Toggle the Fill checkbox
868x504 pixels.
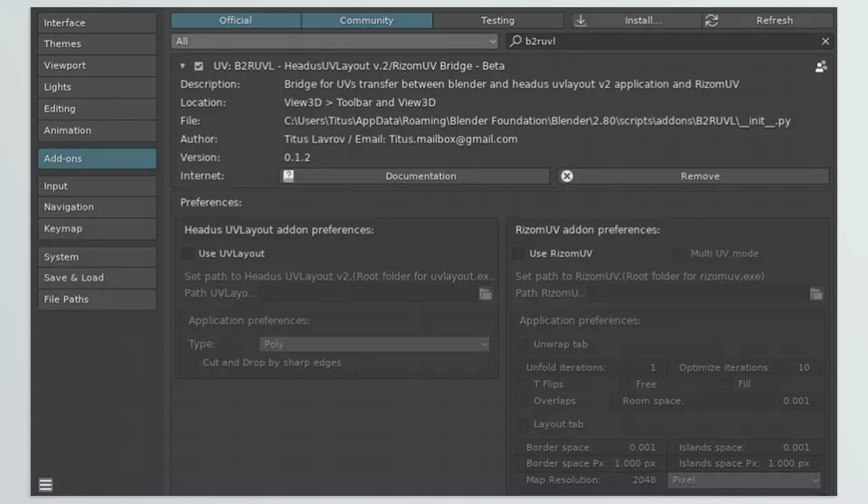point(726,385)
